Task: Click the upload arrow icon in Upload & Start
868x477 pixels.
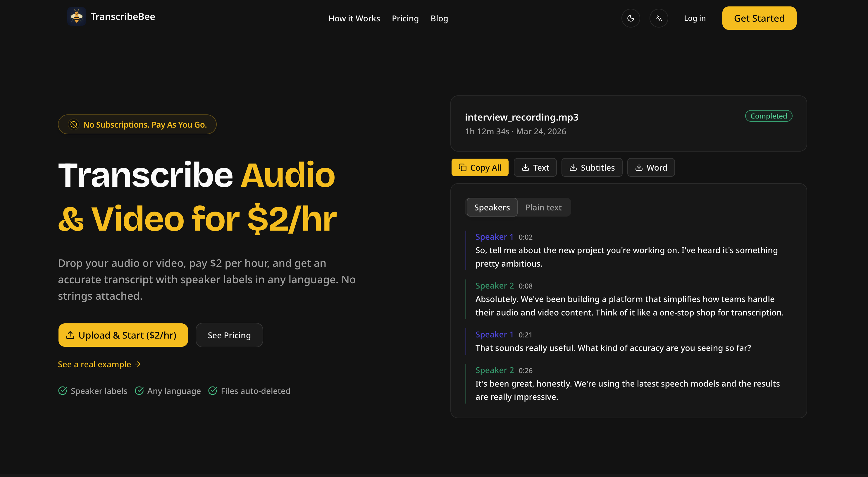Action: [x=70, y=335]
